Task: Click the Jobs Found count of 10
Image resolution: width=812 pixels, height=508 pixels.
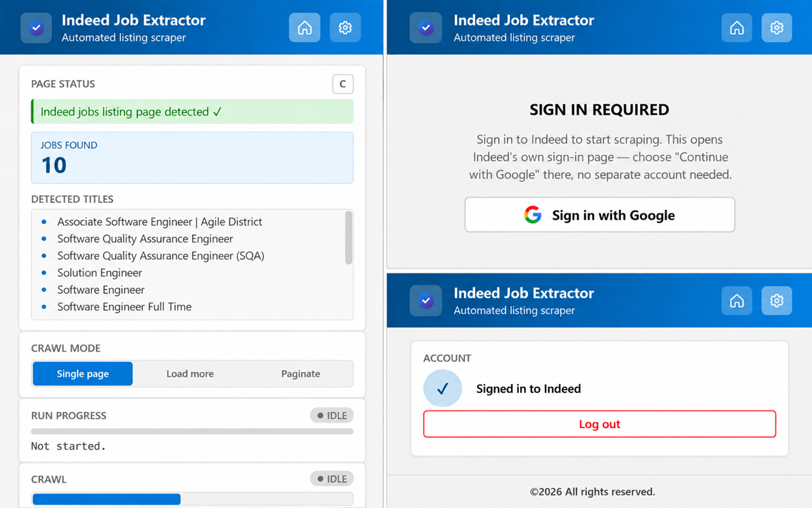Action: pos(54,165)
